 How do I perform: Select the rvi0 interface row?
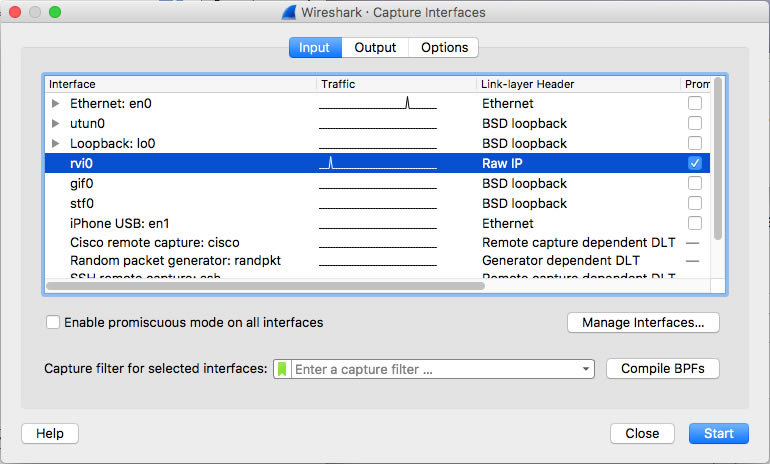click(x=377, y=163)
